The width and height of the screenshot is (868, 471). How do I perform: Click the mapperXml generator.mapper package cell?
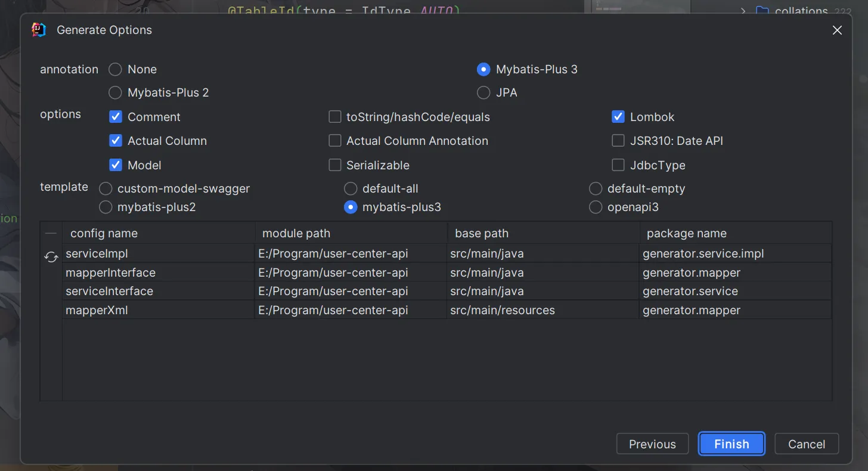click(736, 310)
